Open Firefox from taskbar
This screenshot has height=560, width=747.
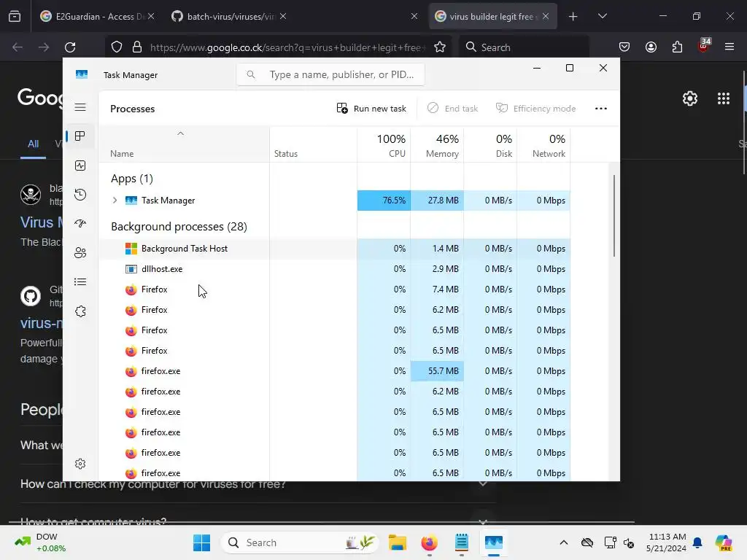click(429, 542)
